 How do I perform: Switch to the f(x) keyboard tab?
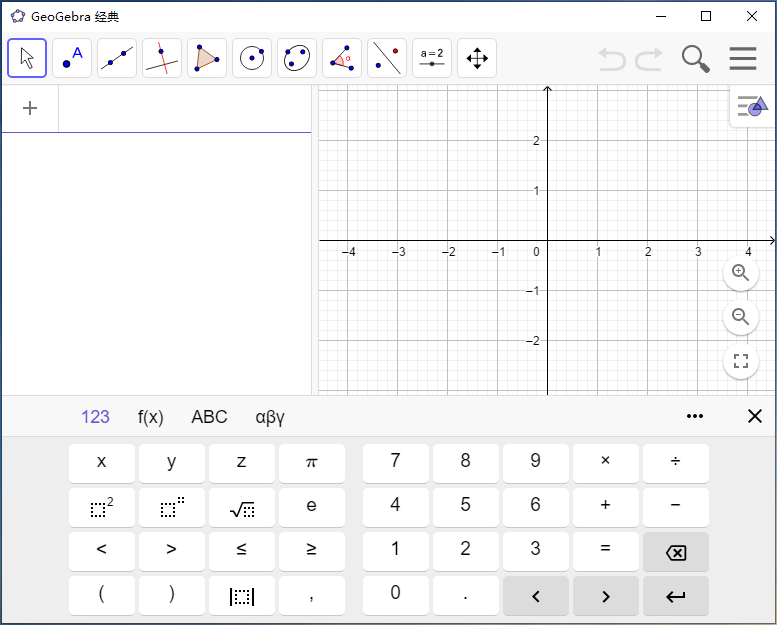(x=151, y=417)
